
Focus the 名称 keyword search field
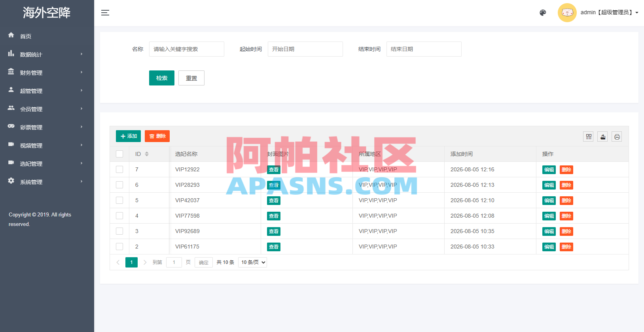187,49
